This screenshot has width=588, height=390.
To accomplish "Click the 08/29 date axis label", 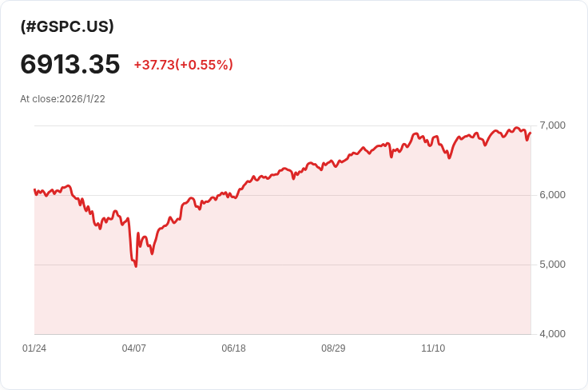I will tap(333, 348).
